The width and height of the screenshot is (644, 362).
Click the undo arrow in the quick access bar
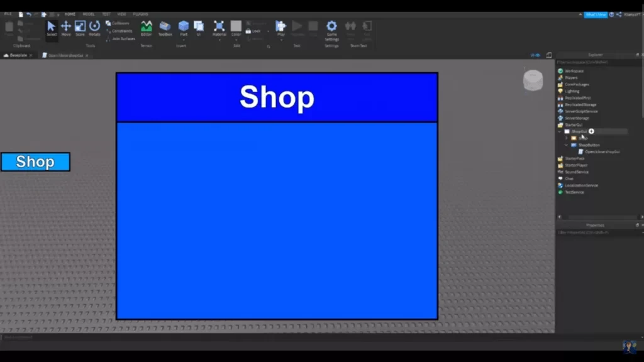[x=29, y=14]
